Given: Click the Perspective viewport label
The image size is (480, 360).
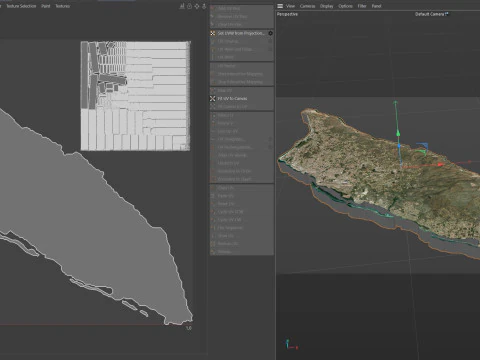Looking at the screenshot, I should click(287, 14).
